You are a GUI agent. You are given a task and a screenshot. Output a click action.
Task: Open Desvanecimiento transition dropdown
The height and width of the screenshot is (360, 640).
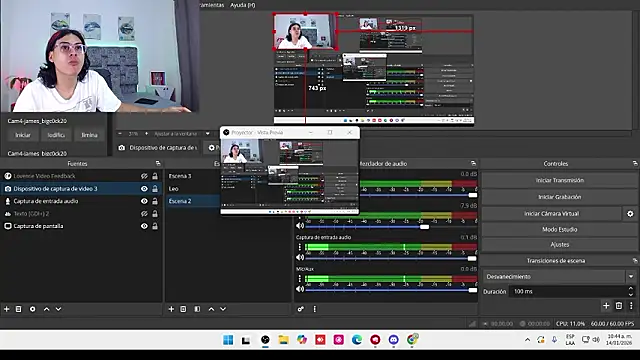[x=631, y=276]
